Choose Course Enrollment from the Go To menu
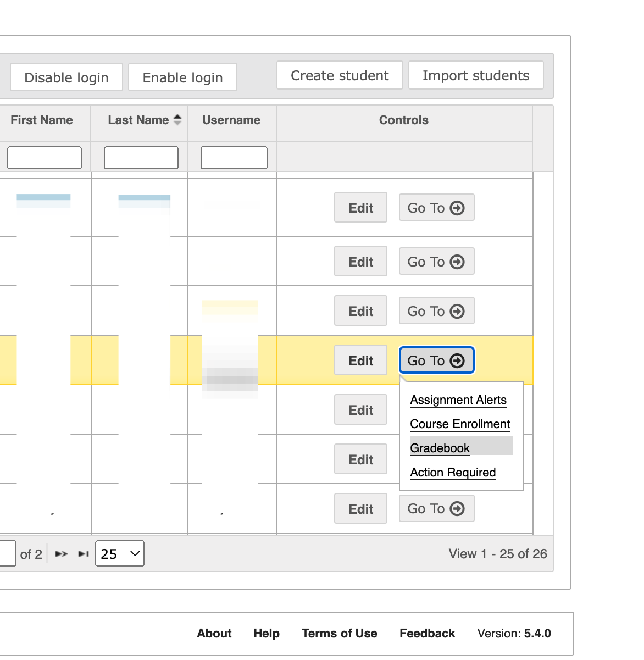This screenshot has width=644, height=660. (460, 424)
